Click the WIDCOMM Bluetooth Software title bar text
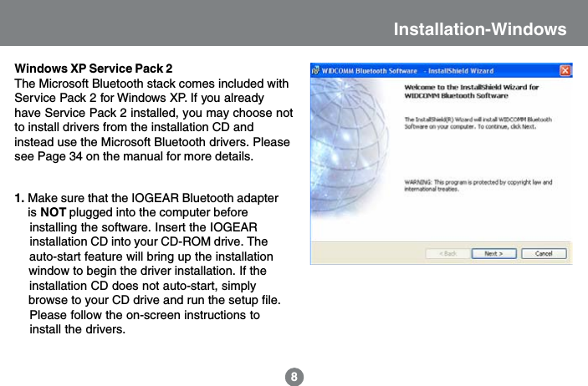This screenshot has width=588, height=386. [x=407, y=71]
